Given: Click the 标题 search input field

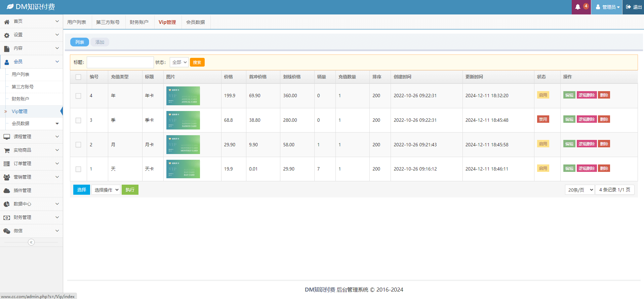Looking at the screenshot, I should click(120, 62).
